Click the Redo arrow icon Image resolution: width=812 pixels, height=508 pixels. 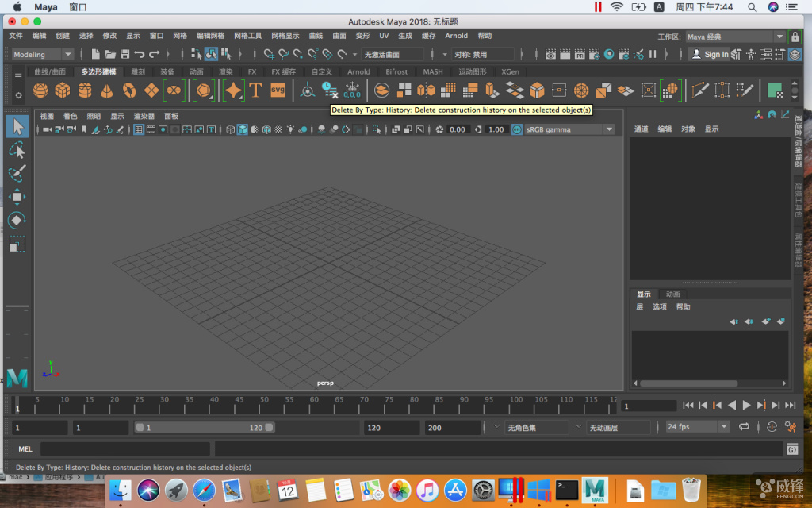click(x=155, y=54)
